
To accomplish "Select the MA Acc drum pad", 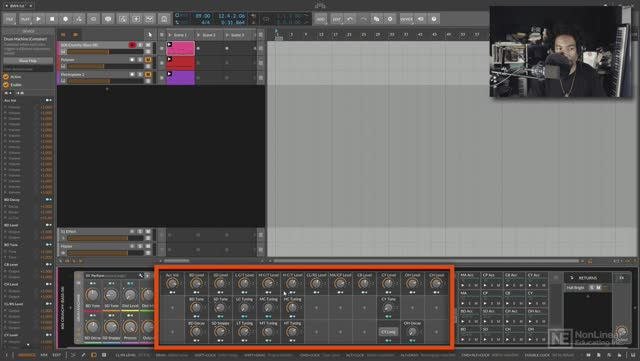I will click(469, 280).
